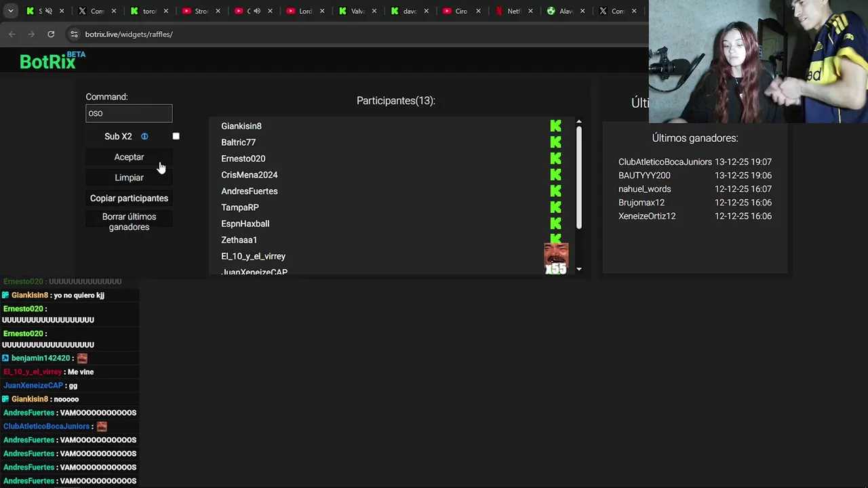Select participant Giankisin8 in the list

(241, 126)
